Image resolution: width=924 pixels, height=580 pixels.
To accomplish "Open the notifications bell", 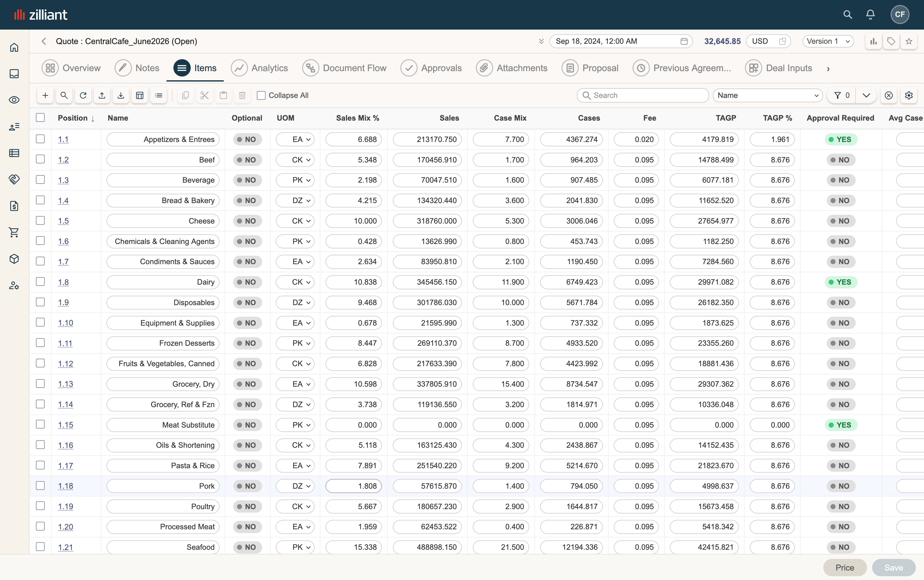I will click(870, 14).
